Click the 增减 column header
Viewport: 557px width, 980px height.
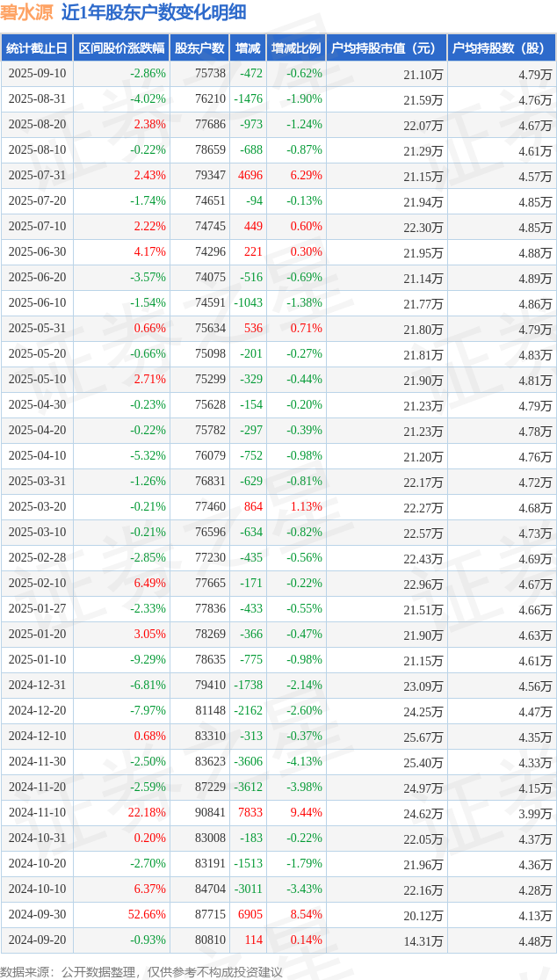tap(248, 48)
